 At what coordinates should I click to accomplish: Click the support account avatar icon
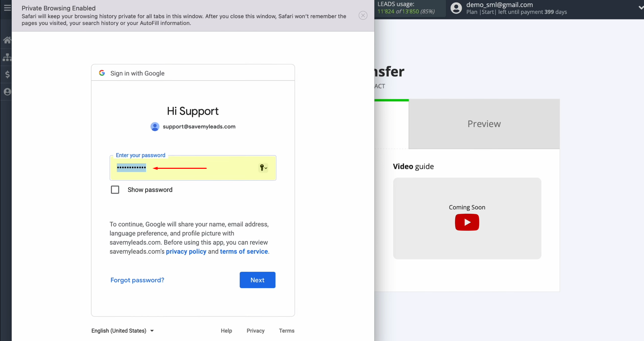point(155,127)
